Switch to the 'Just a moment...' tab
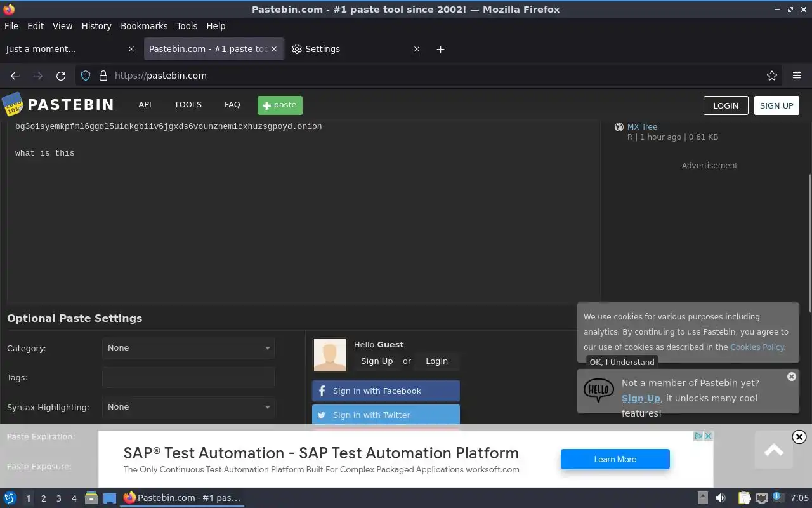Screen dimensions: 812x508 tap(70, 49)
